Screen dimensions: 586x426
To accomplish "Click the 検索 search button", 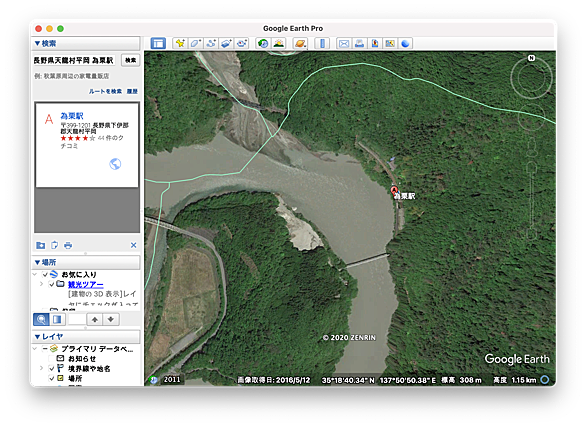I will pos(130,60).
